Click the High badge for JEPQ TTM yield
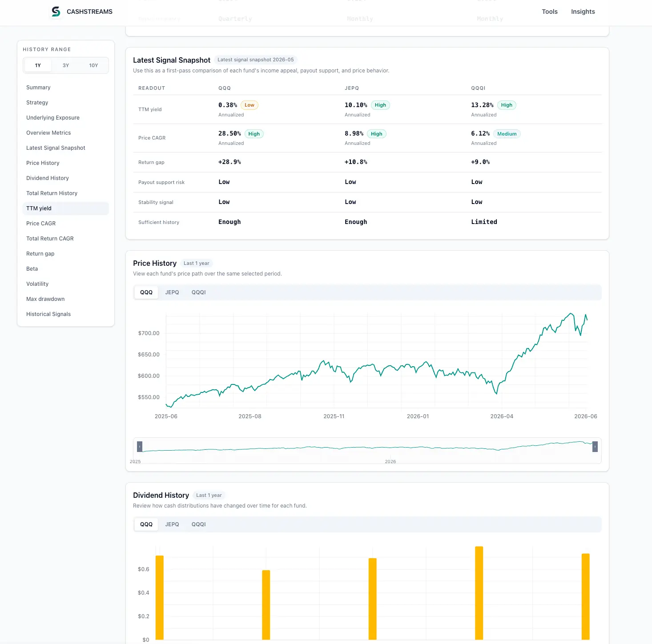This screenshot has height=644, width=652. coord(380,105)
